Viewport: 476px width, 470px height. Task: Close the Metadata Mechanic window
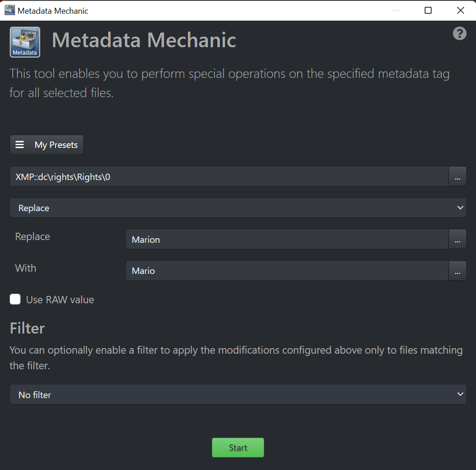(x=460, y=10)
